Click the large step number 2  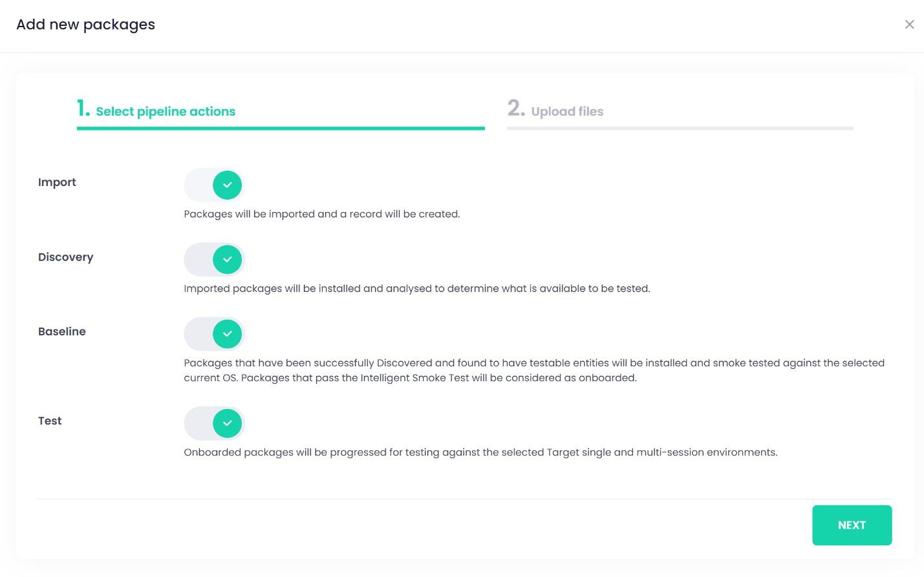515,109
